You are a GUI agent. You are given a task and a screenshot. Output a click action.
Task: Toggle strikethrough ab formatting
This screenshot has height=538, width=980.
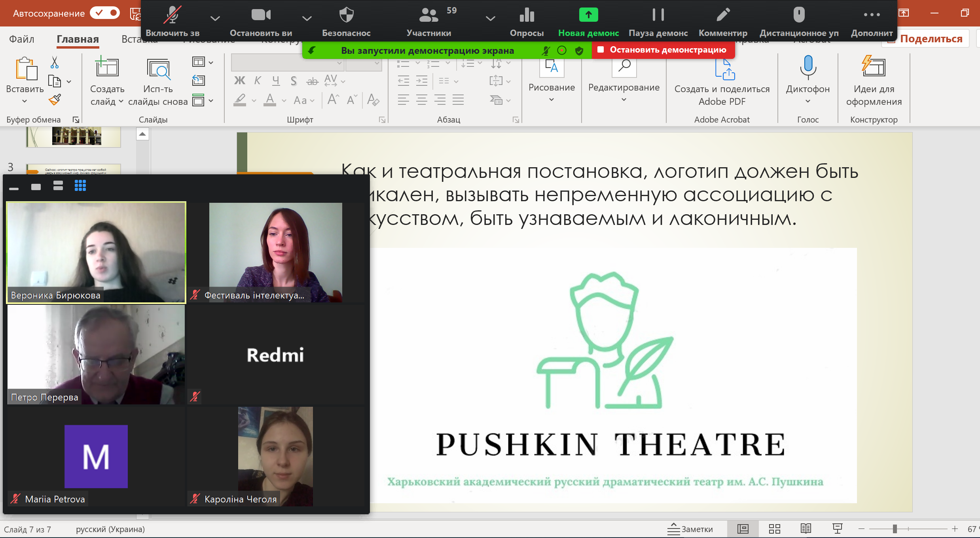point(312,81)
